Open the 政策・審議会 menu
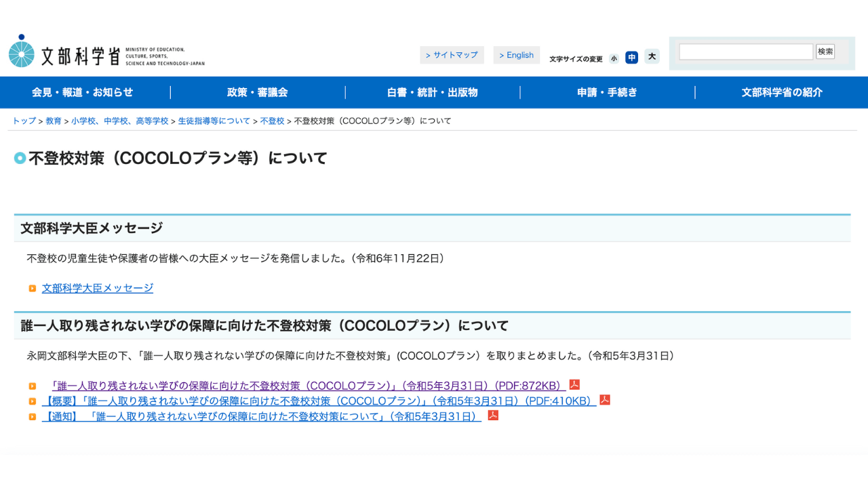This screenshot has width=868, height=488. (257, 93)
